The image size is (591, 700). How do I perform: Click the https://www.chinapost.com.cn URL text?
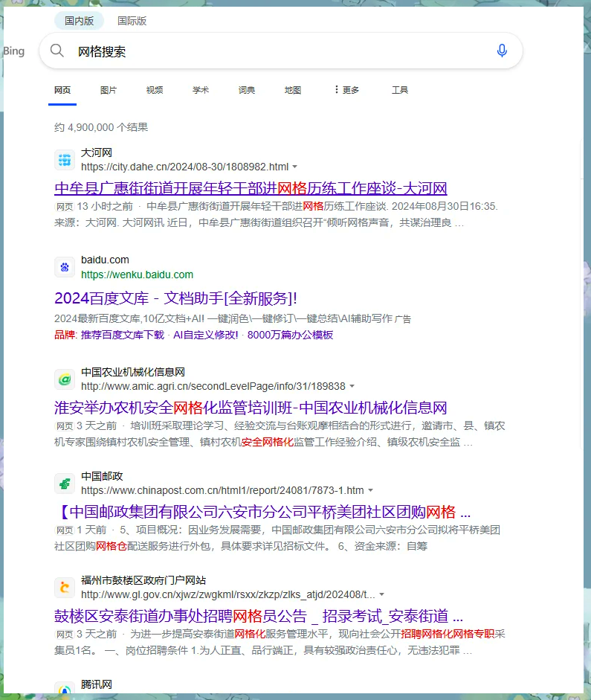point(222,491)
